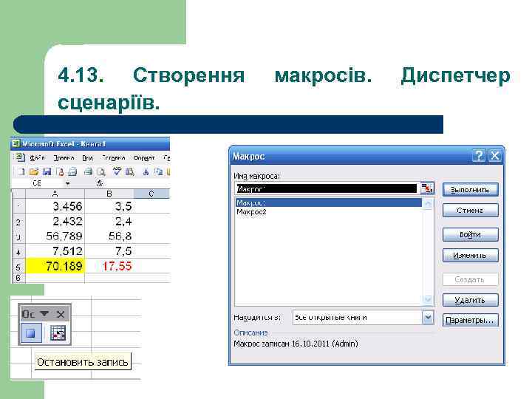Click the Help question mark in Макрос dialog
The width and height of the screenshot is (532, 399).
tap(479, 156)
